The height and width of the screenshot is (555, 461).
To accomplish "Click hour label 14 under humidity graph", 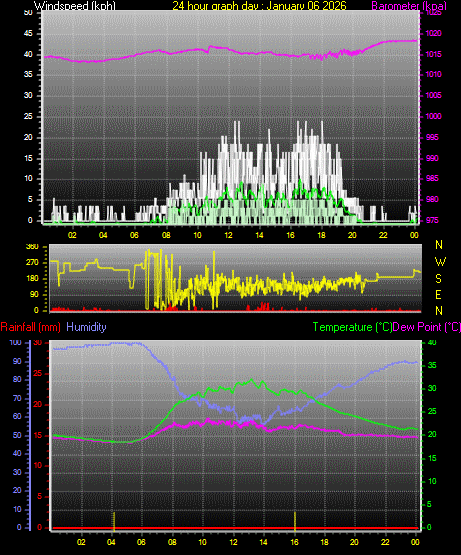I will coord(263,542).
